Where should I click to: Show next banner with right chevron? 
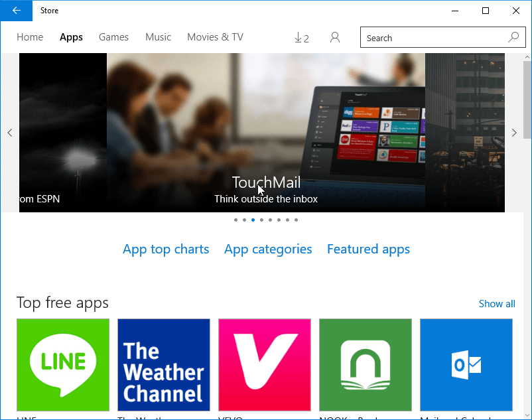pyautogui.click(x=514, y=133)
